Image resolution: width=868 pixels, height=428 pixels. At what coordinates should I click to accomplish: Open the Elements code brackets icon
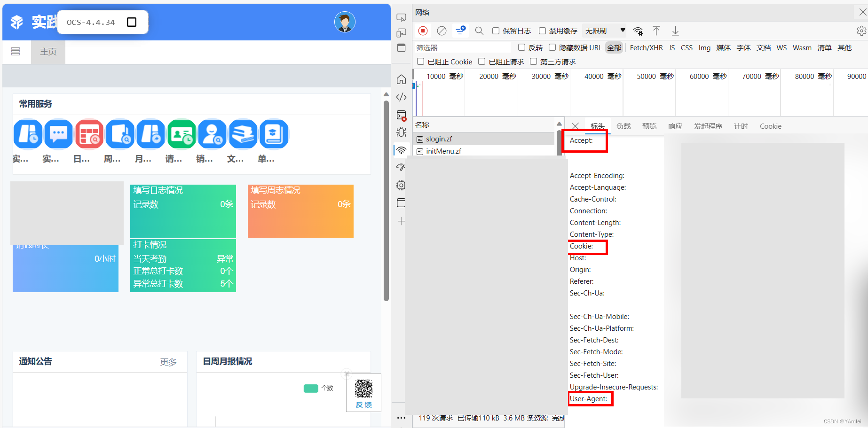401,97
